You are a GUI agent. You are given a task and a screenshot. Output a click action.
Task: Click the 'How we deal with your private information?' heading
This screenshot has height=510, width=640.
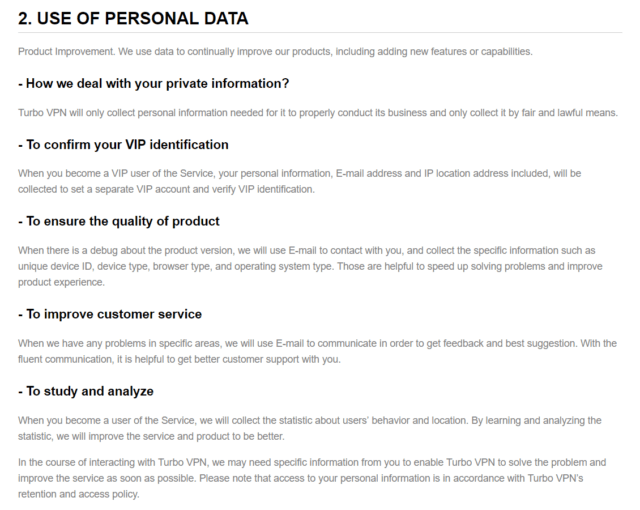click(x=153, y=84)
